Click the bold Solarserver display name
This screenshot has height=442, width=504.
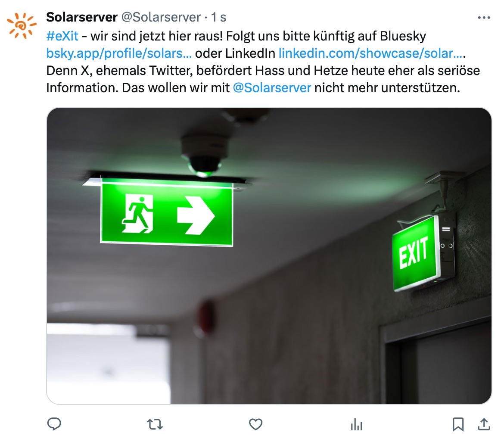coord(82,17)
